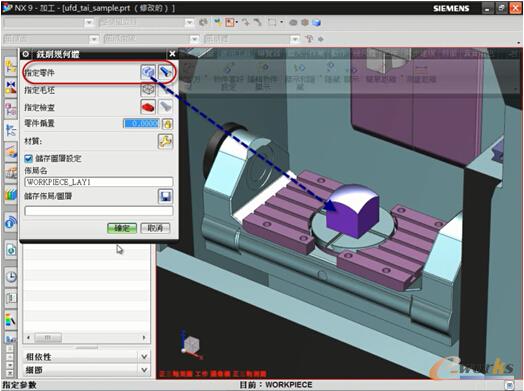524x391 pixels.
Task: Click the 指定毛坯 blank geometry icon
Action: tap(148, 89)
